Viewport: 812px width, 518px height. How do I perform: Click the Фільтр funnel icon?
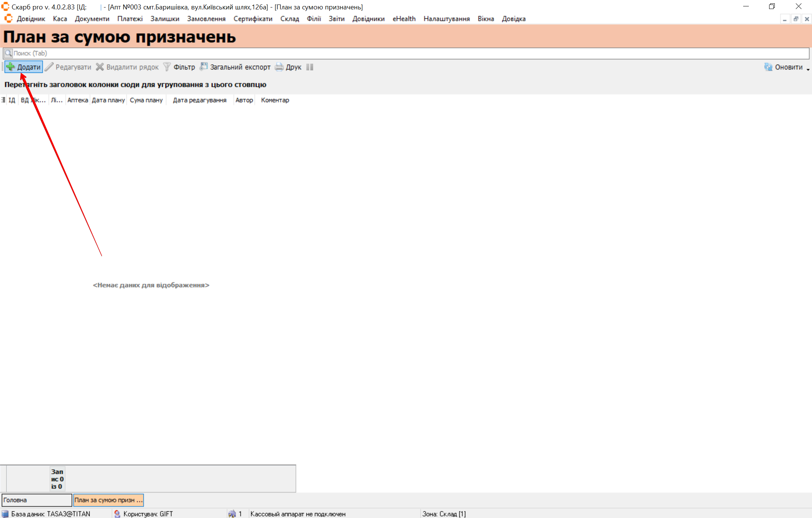coord(167,67)
